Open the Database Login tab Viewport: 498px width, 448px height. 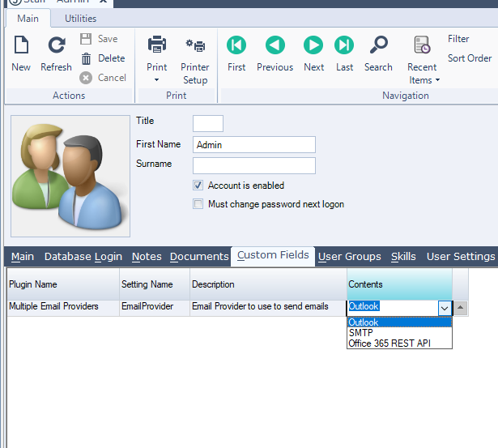point(83,257)
